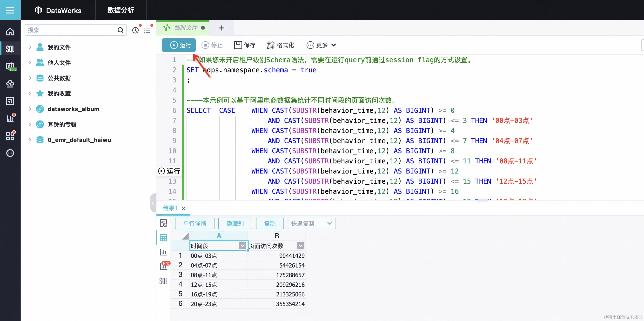Click the cloud upload icon in sidebar
Viewport: 644px width, 321px height.
[x=10, y=83]
